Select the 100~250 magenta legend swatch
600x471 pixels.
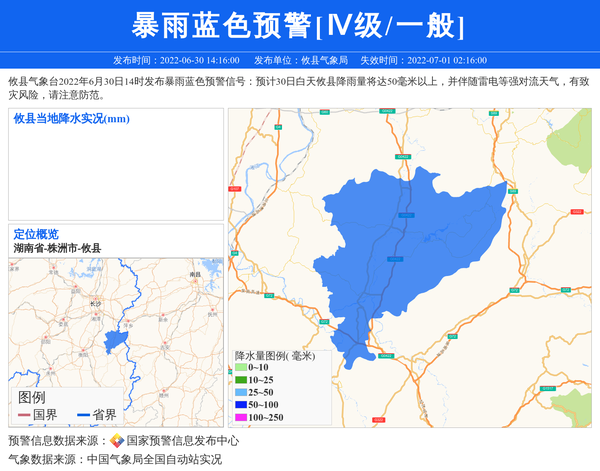coord(240,417)
